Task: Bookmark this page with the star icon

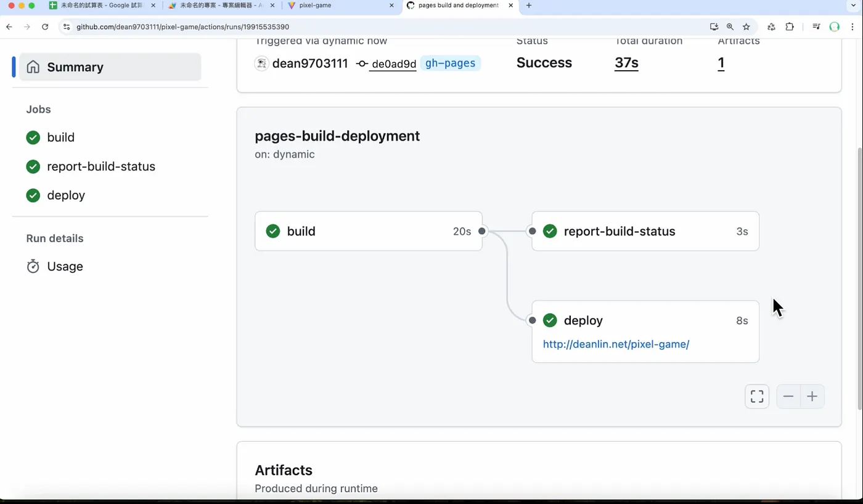Action: point(746,27)
